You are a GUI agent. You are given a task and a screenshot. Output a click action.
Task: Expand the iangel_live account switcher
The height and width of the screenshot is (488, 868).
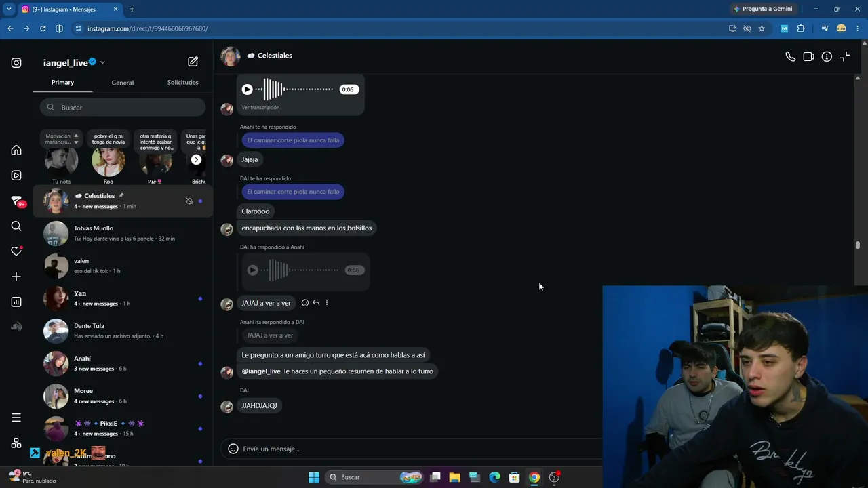tap(102, 62)
